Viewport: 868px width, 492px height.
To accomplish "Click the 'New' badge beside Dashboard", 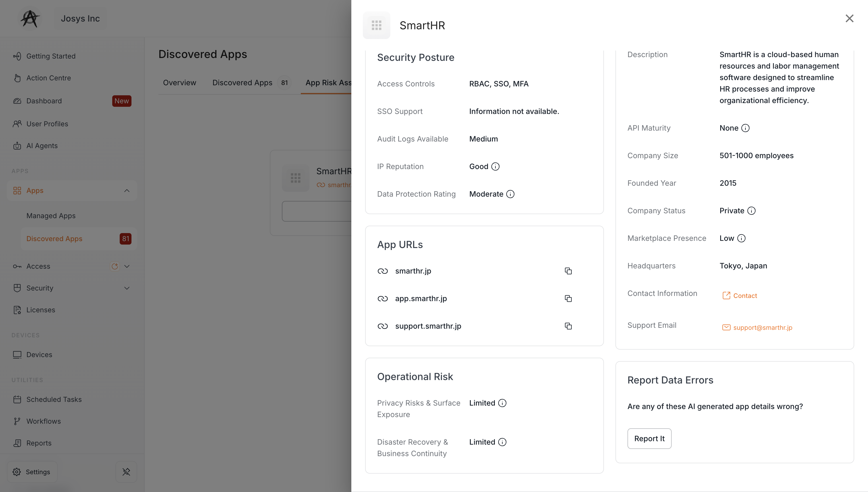I will coord(122,101).
